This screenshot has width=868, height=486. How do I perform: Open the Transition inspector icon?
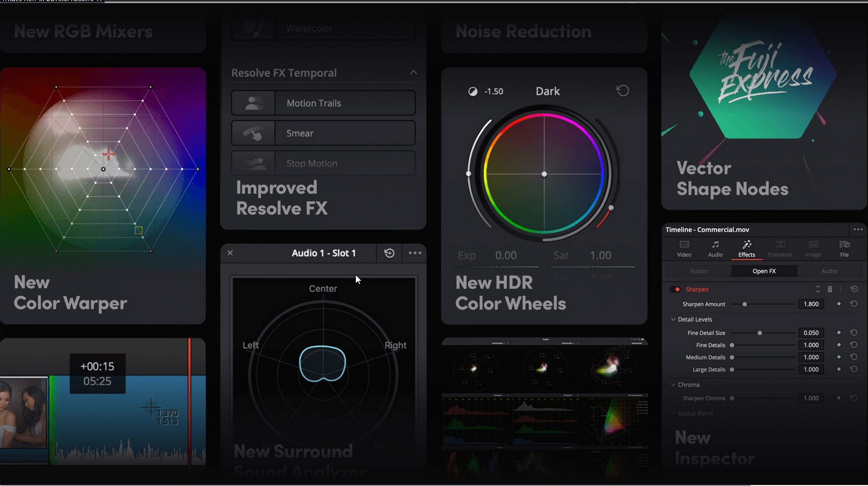coord(779,248)
